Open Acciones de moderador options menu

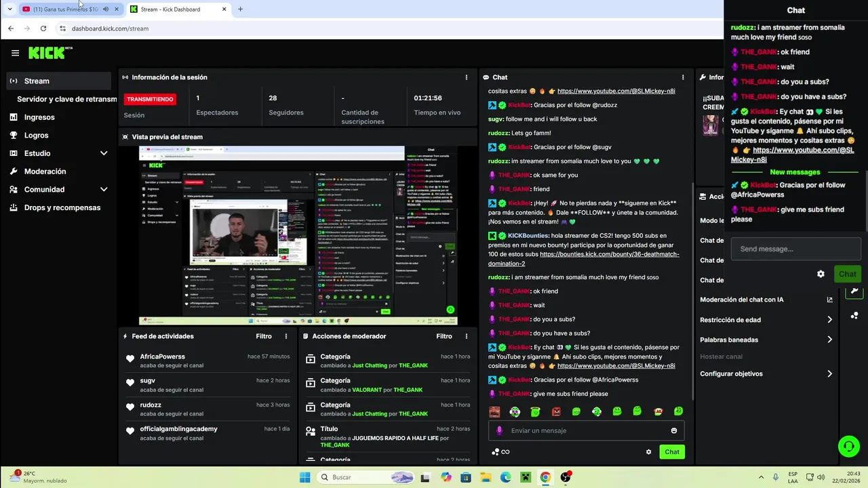[467, 336]
